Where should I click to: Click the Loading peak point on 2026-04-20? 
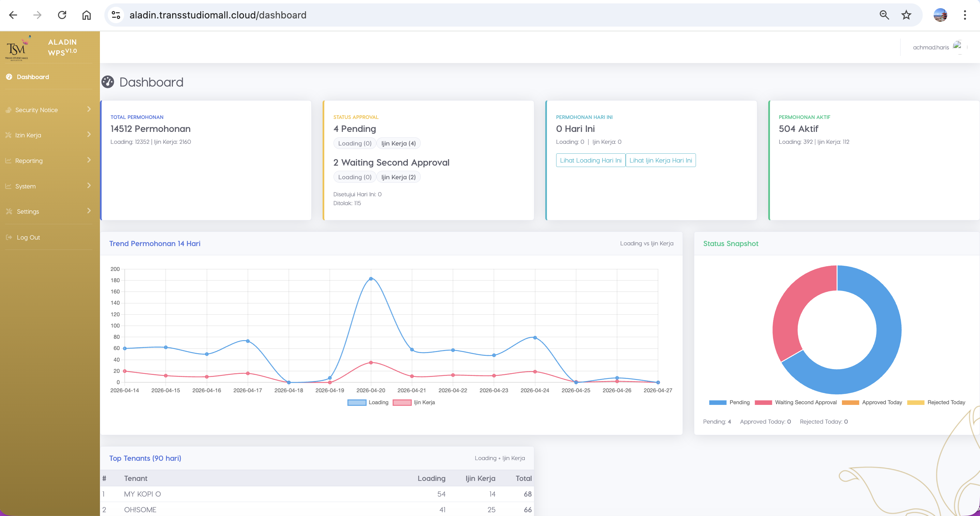(x=371, y=279)
